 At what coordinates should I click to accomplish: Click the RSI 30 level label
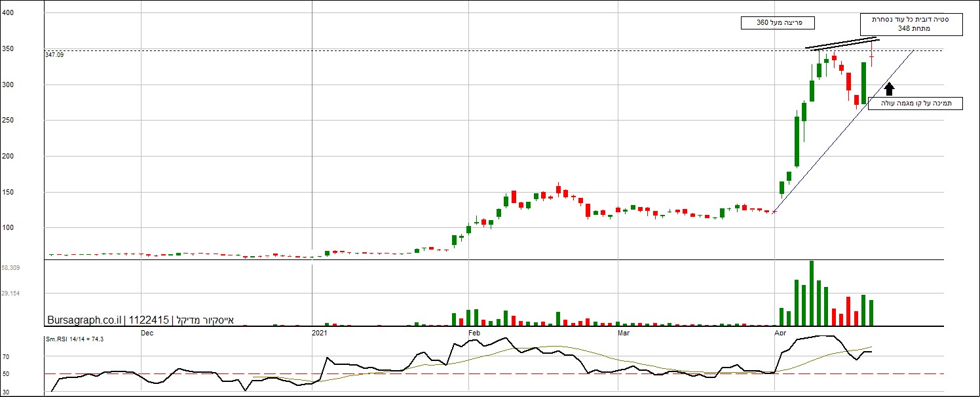pos(6,392)
